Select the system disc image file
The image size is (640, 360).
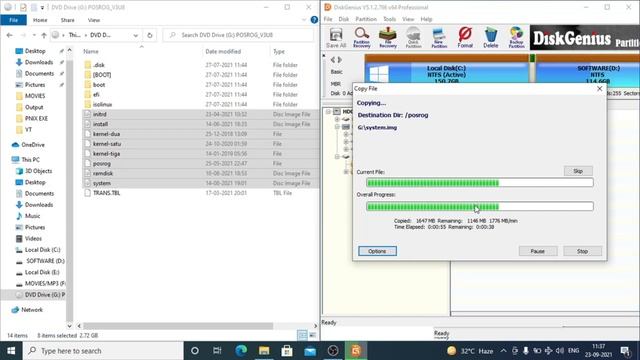click(x=102, y=183)
